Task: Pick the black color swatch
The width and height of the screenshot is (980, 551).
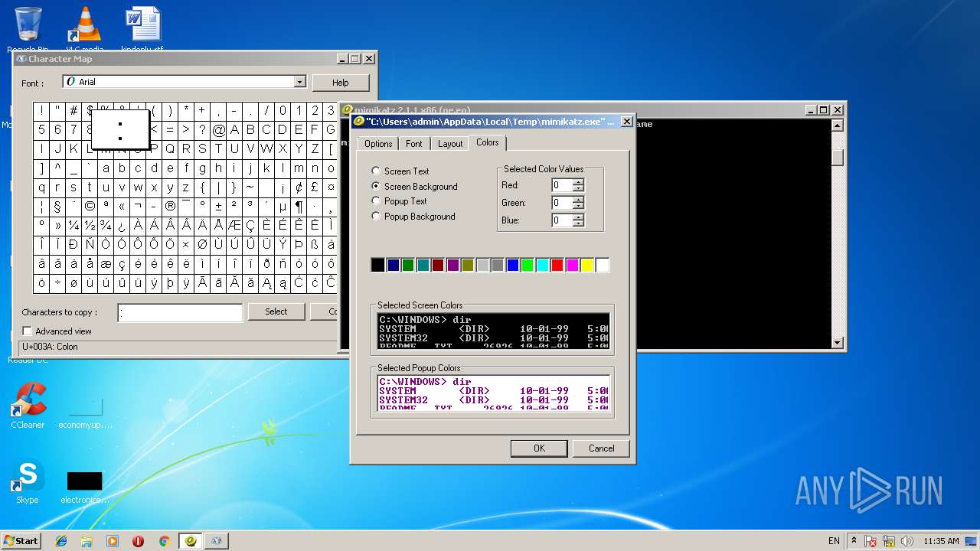Action: pyautogui.click(x=377, y=265)
